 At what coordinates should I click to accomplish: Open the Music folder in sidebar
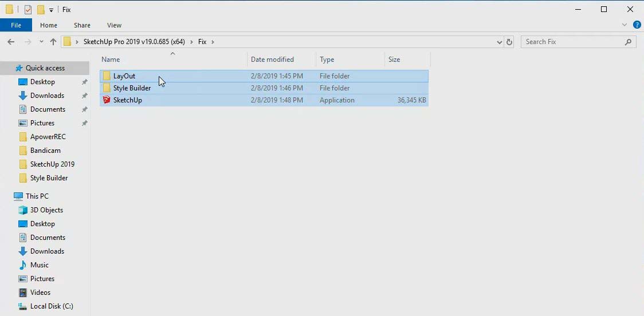(x=39, y=265)
